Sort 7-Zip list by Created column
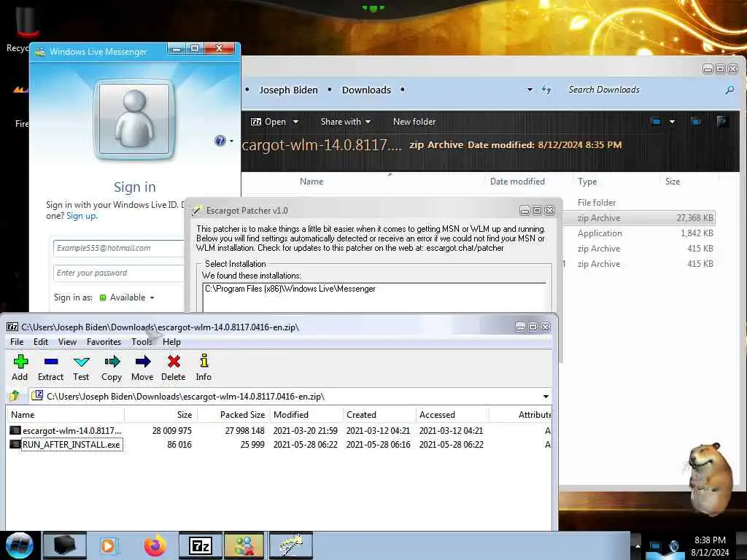 click(x=379, y=415)
